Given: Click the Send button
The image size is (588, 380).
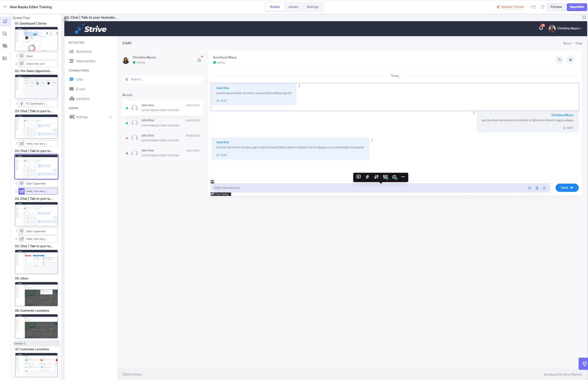Looking at the screenshot, I should (567, 188).
